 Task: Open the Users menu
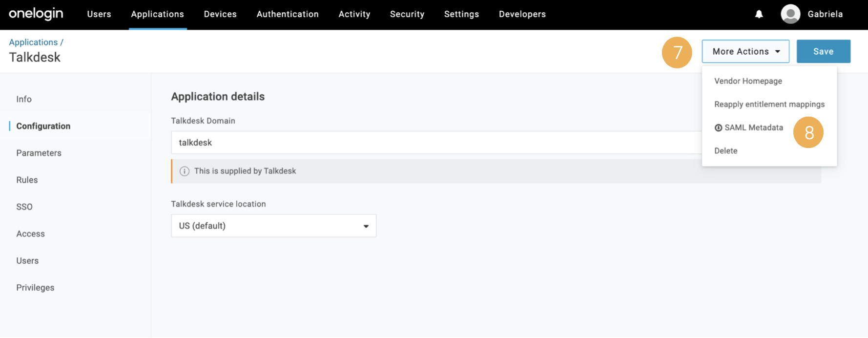click(99, 14)
